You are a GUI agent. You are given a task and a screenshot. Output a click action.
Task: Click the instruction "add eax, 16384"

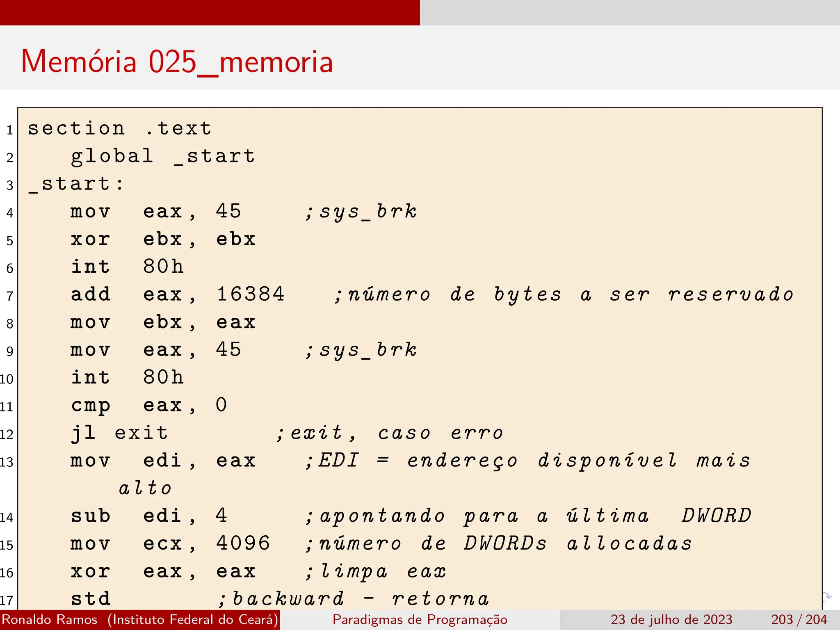[178, 294]
